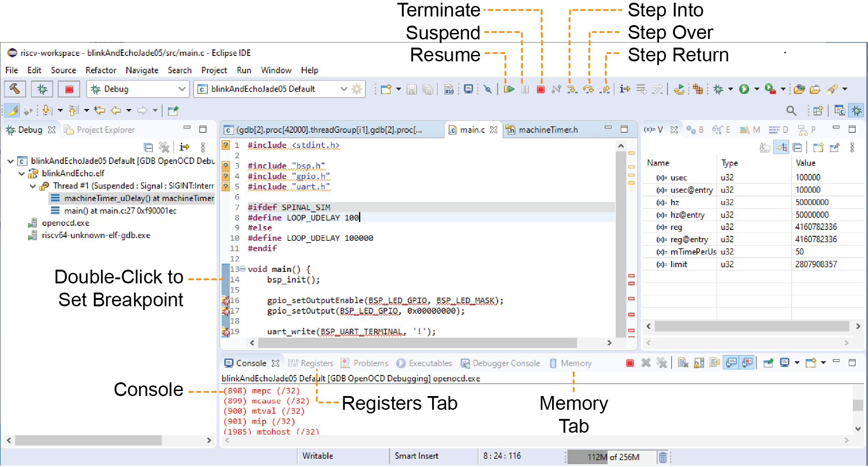Open the Debug launch mode dropdown
Viewport: 868px width, 467px height.
tap(182, 89)
